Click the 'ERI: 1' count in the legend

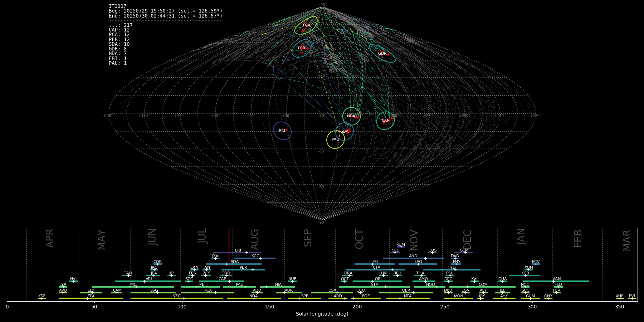118,58
